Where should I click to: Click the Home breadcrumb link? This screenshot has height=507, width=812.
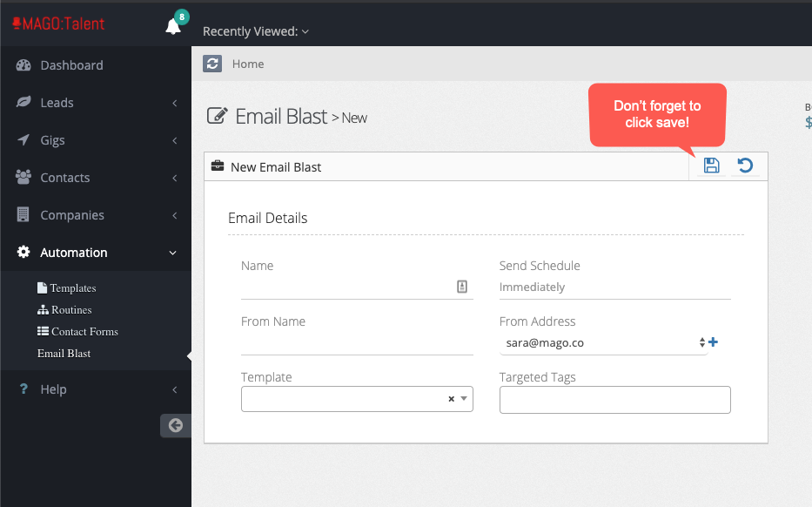coord(248,64)
